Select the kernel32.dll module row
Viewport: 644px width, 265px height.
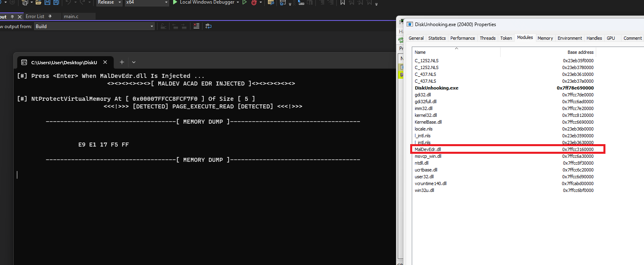pos(504,115)
